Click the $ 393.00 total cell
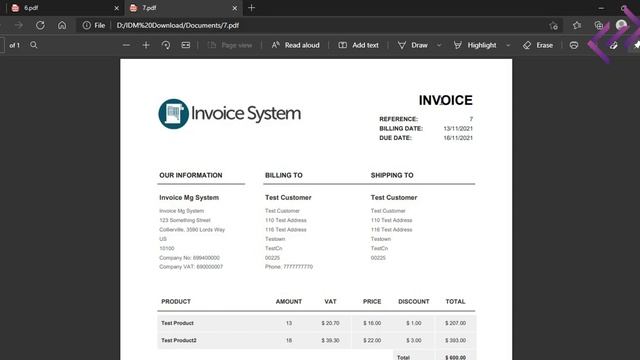The image size is (640, 360). 456,340
